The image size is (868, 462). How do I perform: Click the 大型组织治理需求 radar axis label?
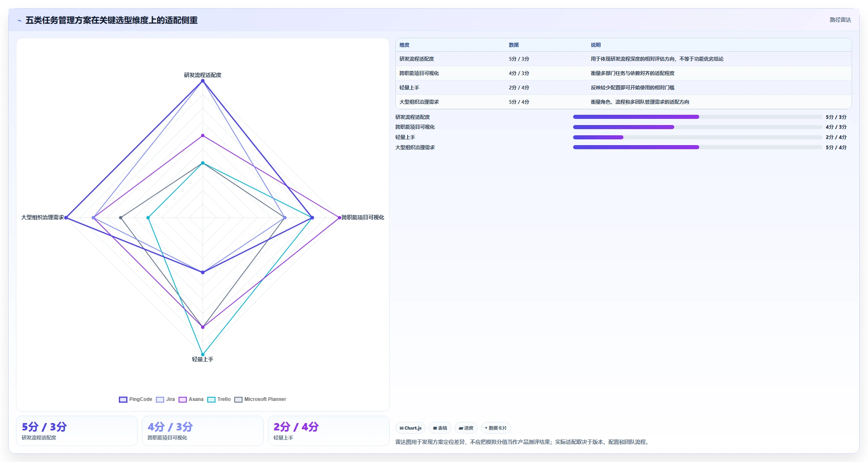(x=43, y=217)
